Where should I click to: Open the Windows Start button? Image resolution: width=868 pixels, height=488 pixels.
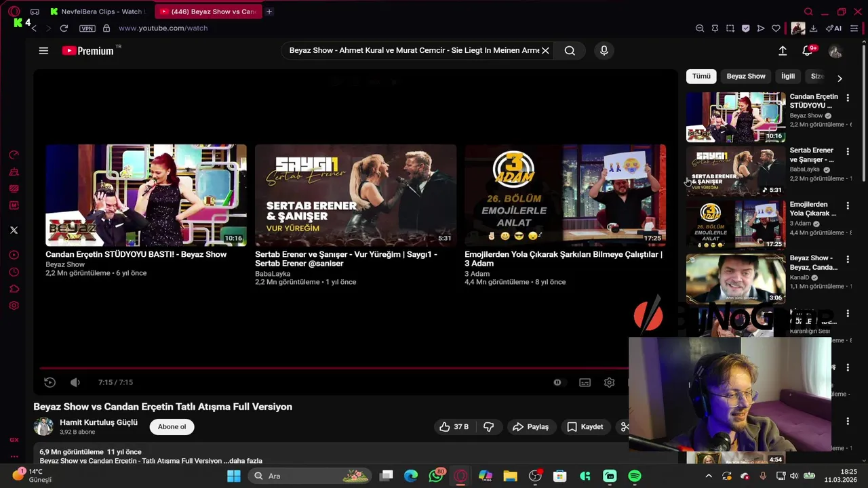(233, 476)
